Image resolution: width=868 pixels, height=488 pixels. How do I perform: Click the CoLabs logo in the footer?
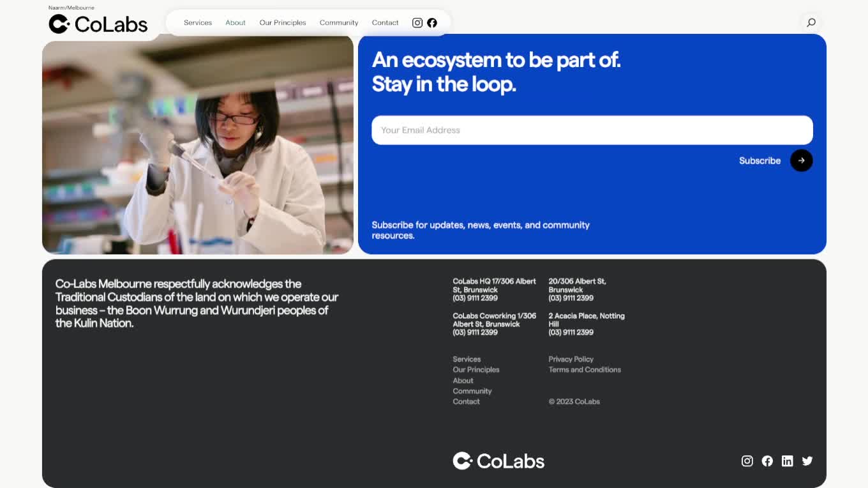click(498, 461)
